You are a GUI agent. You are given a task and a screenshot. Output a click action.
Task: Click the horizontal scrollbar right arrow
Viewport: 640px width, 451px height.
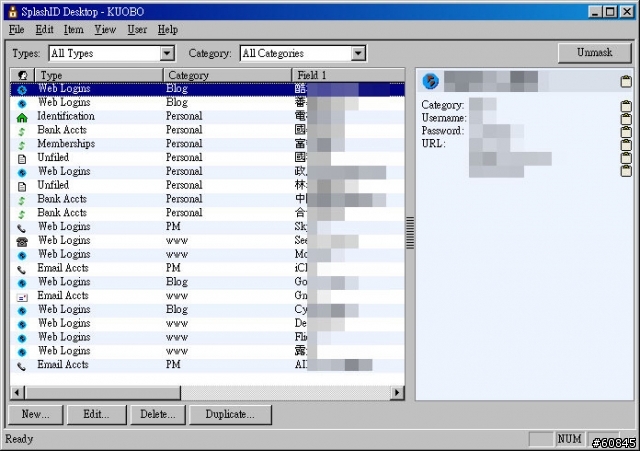pos(397,393)
